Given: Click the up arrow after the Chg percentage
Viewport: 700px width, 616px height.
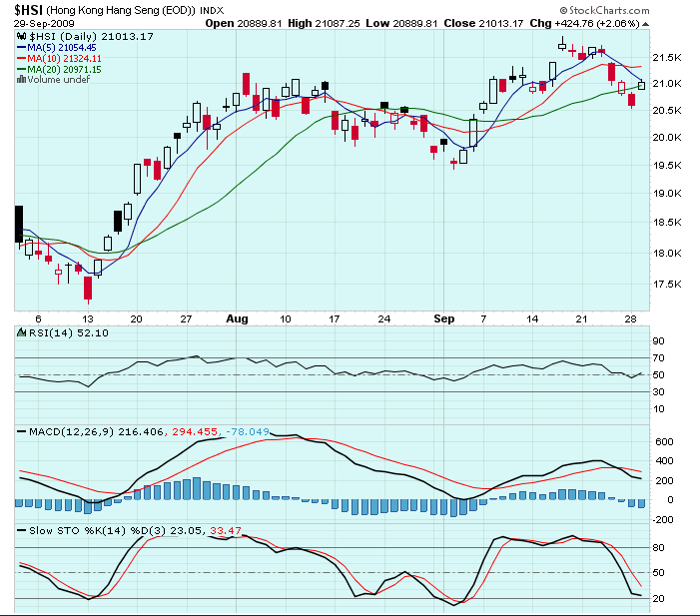Looking at the screenshot, I should 645,24.
